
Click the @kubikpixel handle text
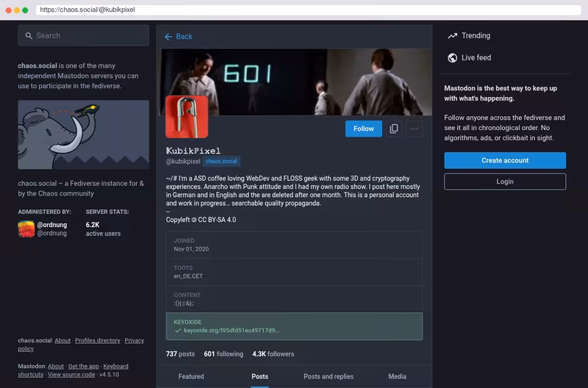pyautogui.click(x=183, y=161)
